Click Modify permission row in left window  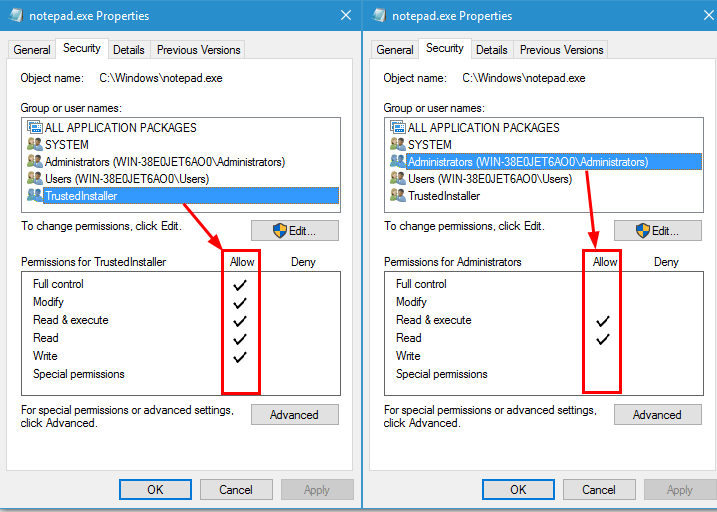coord(181,302)
